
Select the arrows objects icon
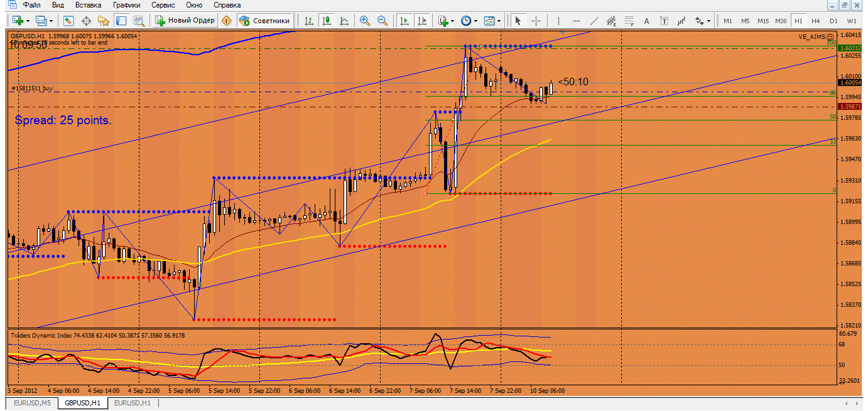(700, 21)
